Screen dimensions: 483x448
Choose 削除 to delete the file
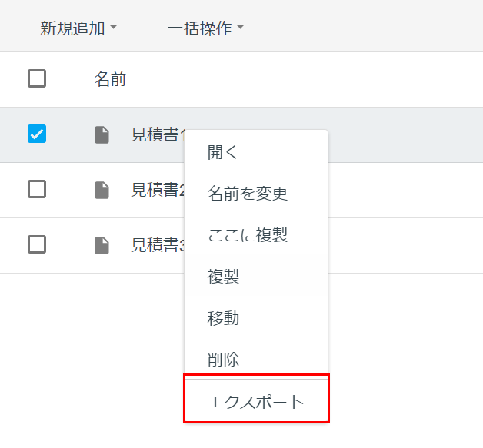223,360
